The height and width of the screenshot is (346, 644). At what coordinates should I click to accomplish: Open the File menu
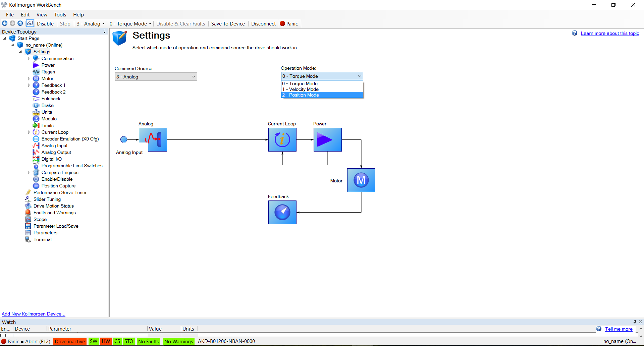point(10,15)
